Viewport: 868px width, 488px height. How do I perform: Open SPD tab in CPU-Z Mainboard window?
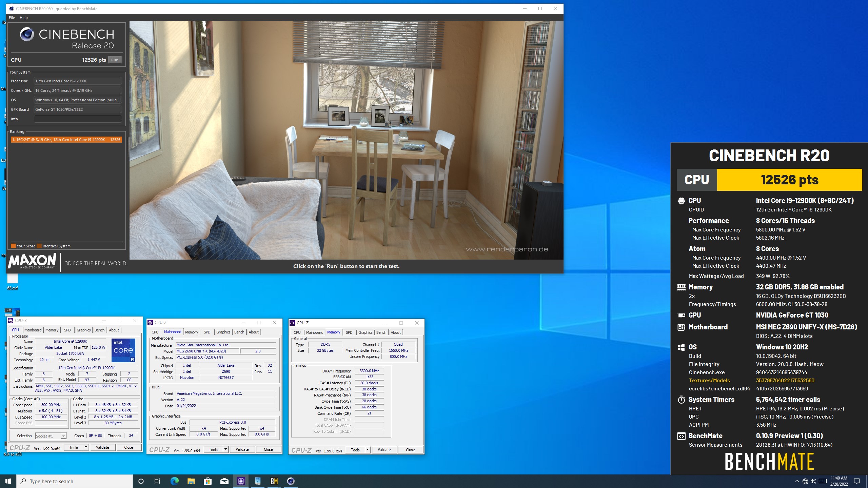point(207,332)
